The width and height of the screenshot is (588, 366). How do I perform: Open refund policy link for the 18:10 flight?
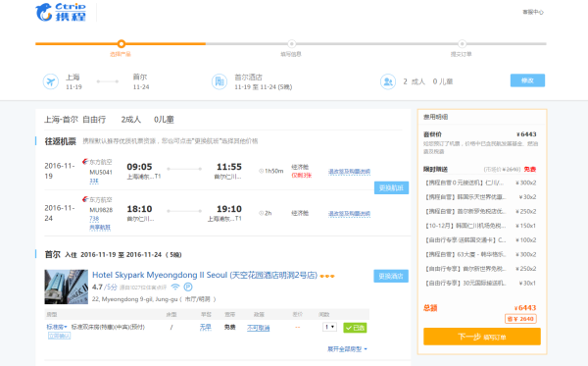(x=349, y=214)
